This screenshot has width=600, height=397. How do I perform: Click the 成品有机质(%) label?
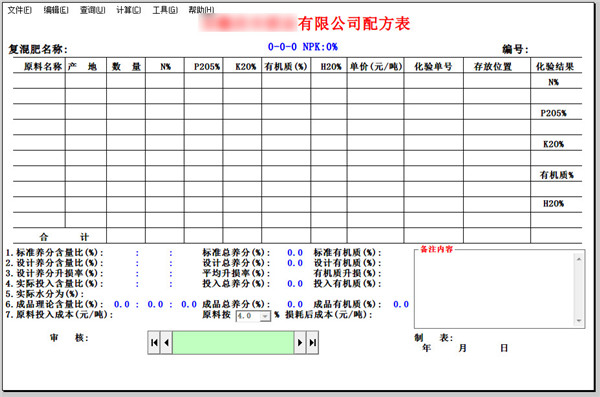347,304
